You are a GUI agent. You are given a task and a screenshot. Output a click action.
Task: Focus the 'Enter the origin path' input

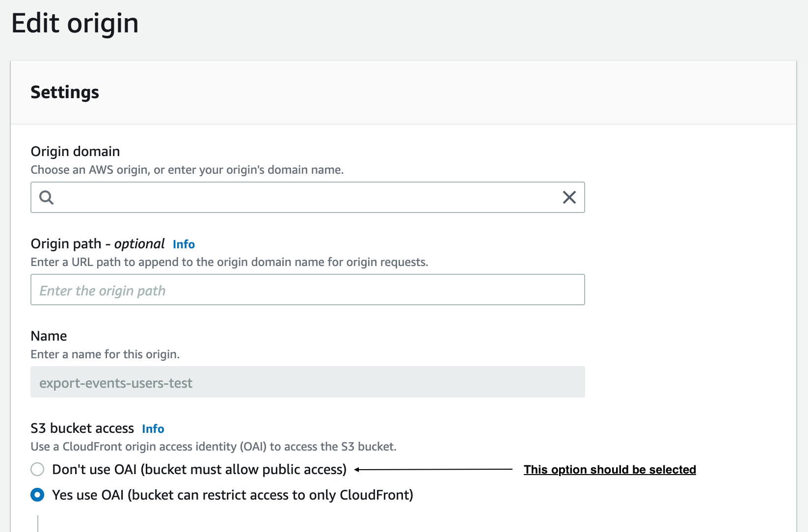click(x=307, y=290)
